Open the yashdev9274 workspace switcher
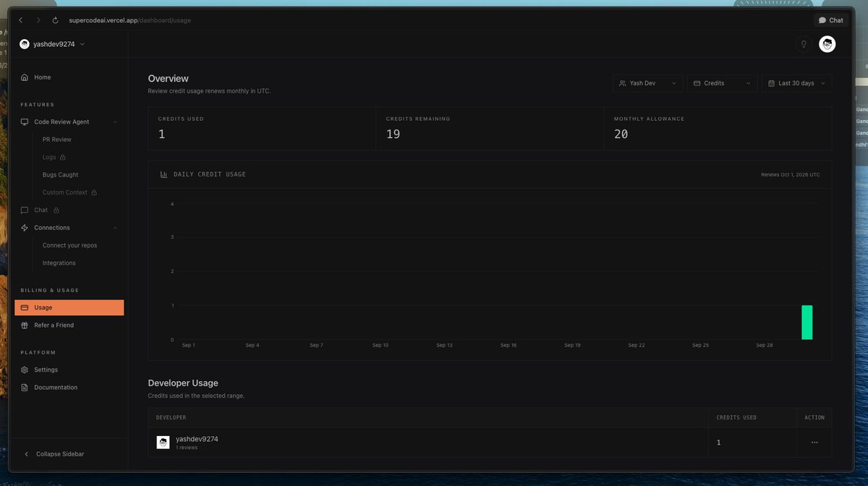 [52, 44]
